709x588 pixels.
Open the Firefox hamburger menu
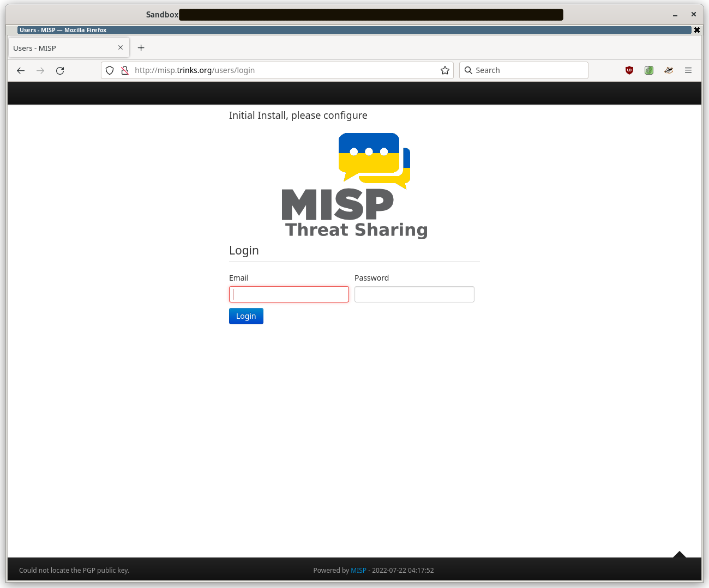pyautogui.click(x=688, y=70)
